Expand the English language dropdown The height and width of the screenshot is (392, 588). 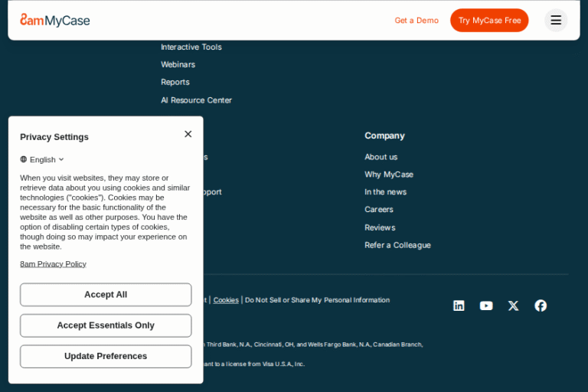[x=42, y=159]
